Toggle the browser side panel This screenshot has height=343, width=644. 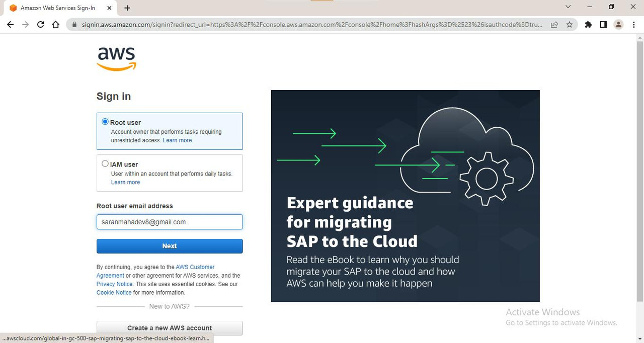603,24
